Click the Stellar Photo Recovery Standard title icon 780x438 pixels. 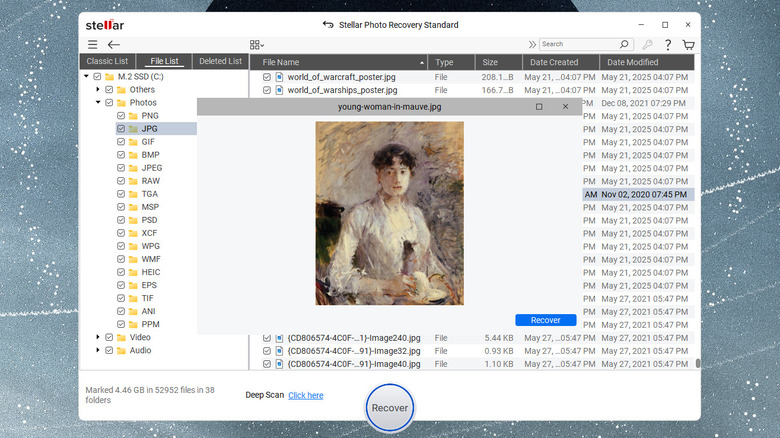(x=328, y=24)
